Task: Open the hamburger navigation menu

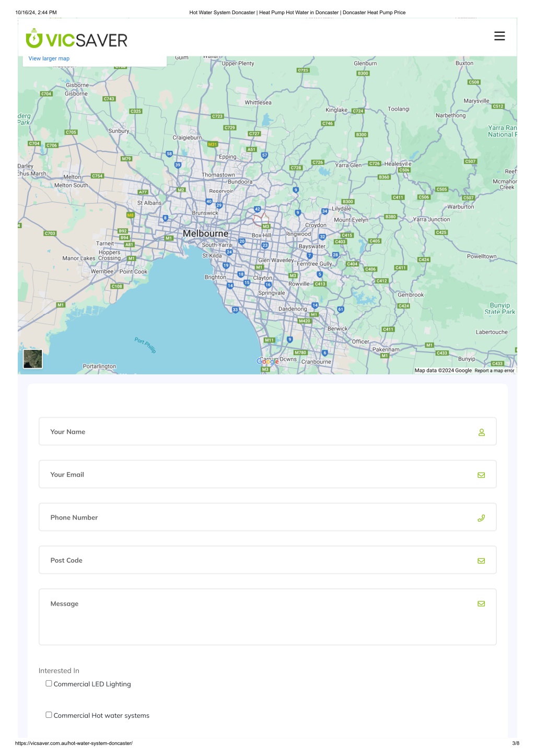Action: (499, 36)
